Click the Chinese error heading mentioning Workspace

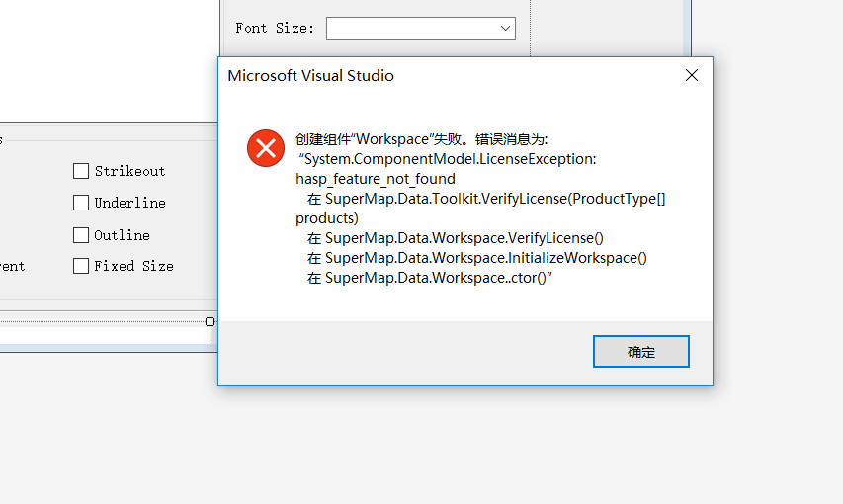click(421, 139)
